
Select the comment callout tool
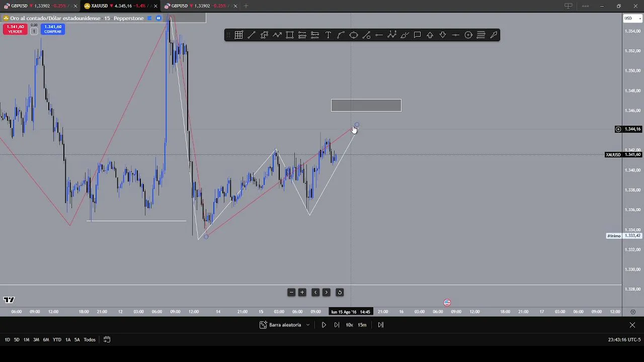click(417, 35)
